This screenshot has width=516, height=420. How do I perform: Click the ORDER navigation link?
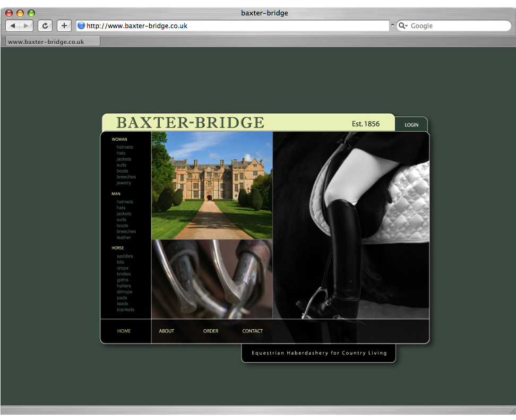[x=210, y=331]
